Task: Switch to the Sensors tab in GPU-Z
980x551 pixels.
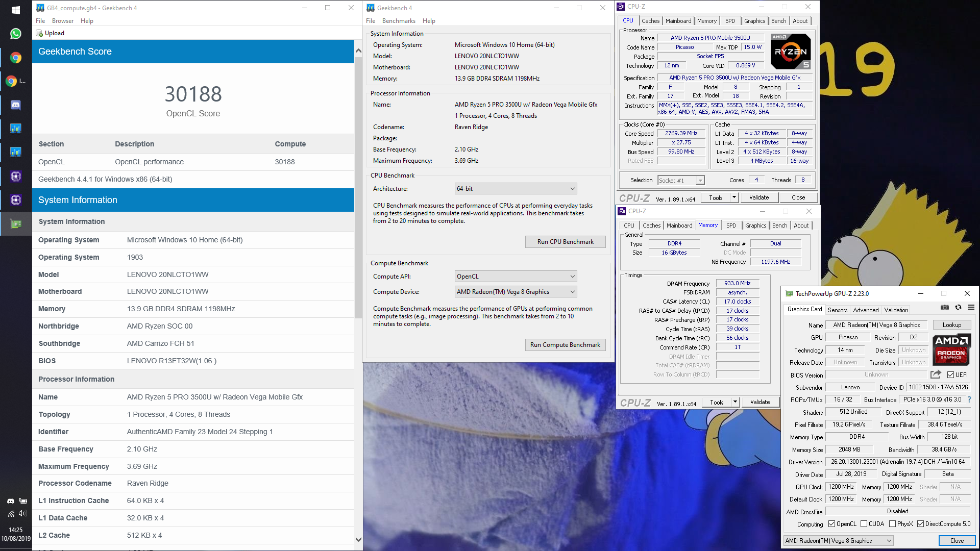Action: click(838, 310)
